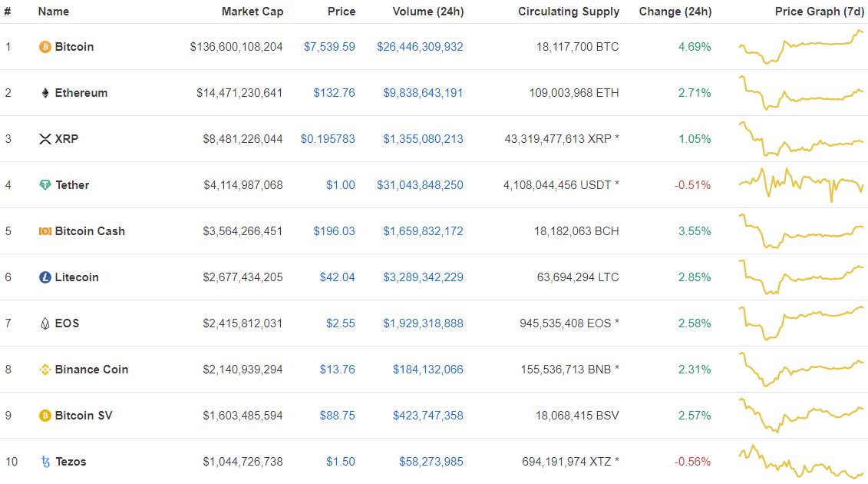Image resolution: width=868 pixels, height=484 pixels.
Task: Sort by Volume (24h) column header
Action: click(428, 11)
